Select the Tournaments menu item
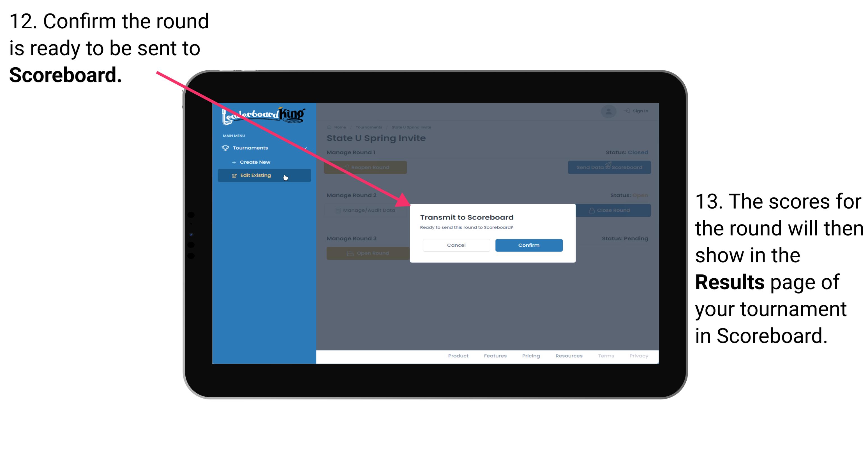Screen dimensions: 868x467 (251, 148)
